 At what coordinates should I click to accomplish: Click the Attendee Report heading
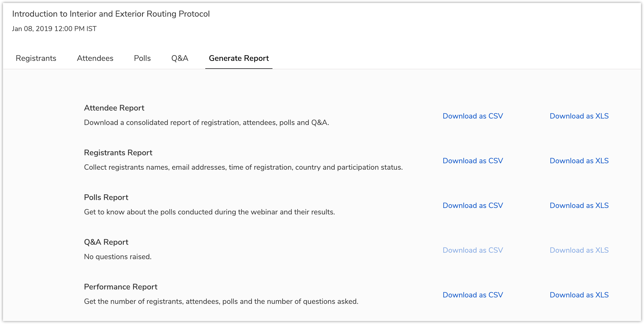click(x=114, y=108)
